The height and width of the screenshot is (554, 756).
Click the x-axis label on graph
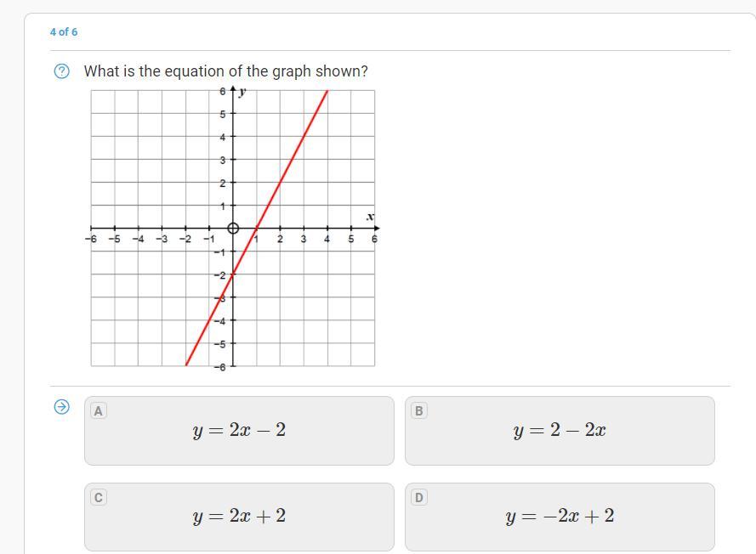click(x=370, y=217)
